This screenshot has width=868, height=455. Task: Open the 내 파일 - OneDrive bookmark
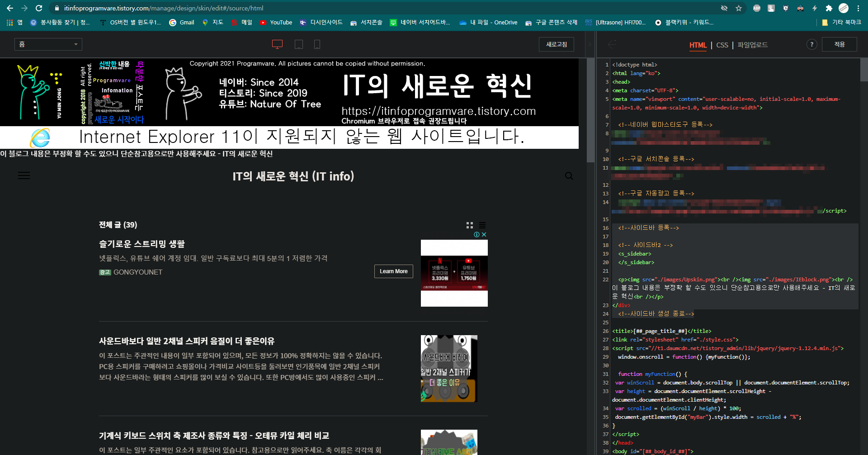coord(488,22)
